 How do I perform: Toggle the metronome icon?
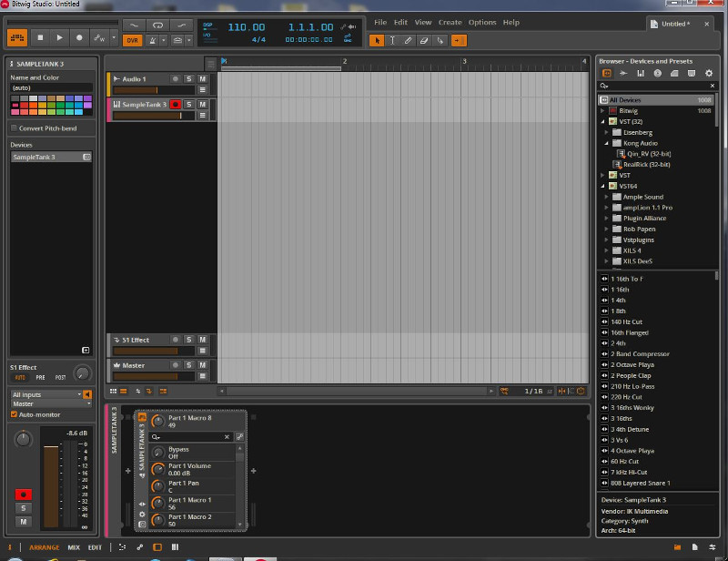coord(152,40)
